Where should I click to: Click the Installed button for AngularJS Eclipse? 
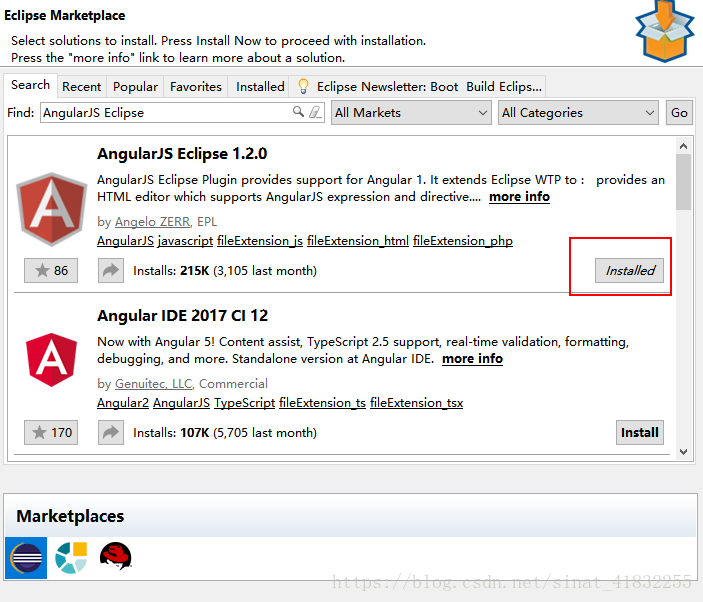pos(629,270)
